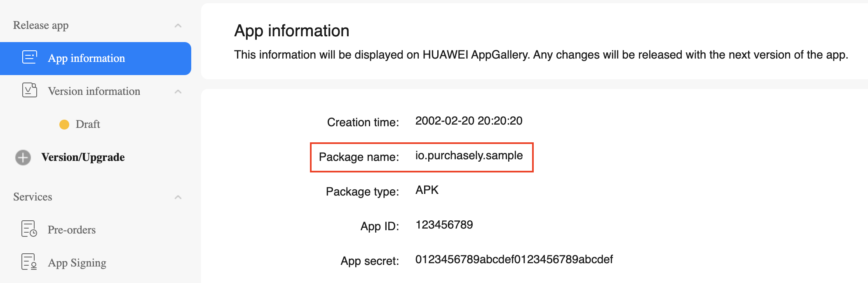Go to Pre-orders service
Image resolution: width=868 pixels, height=283 pixels.
tap(72, 230)
